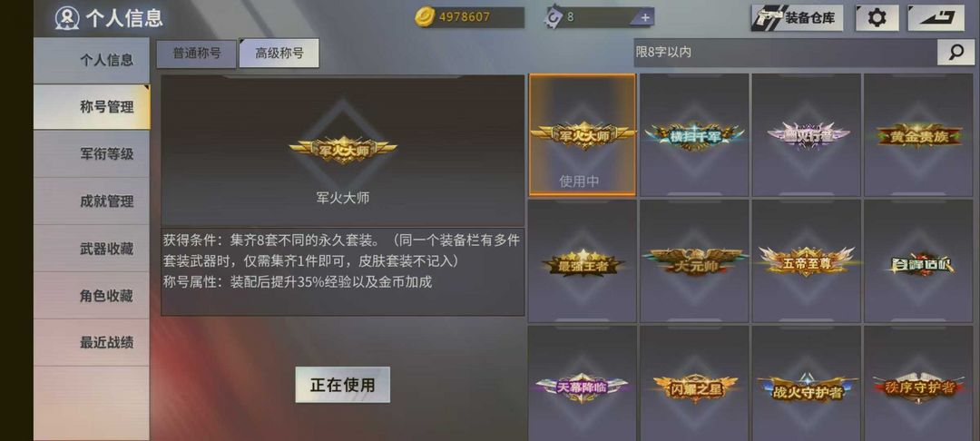Pick the 闪耀之星 title badge
980x441 pixels.
coord(694,384)
